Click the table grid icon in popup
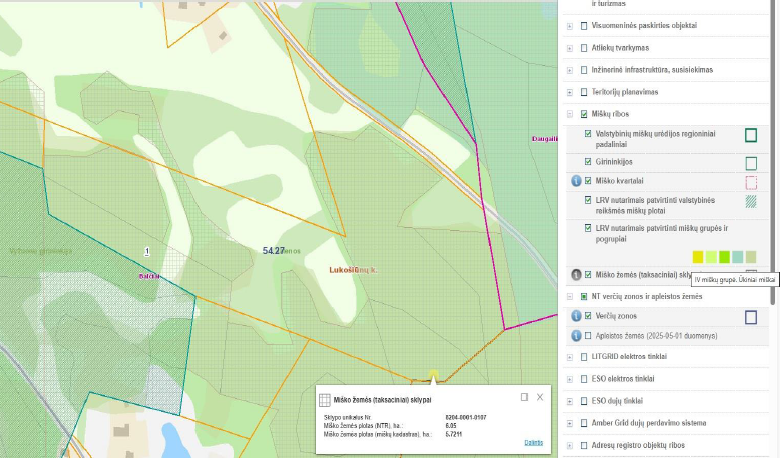Screen dimensions: 780x458 324,400
